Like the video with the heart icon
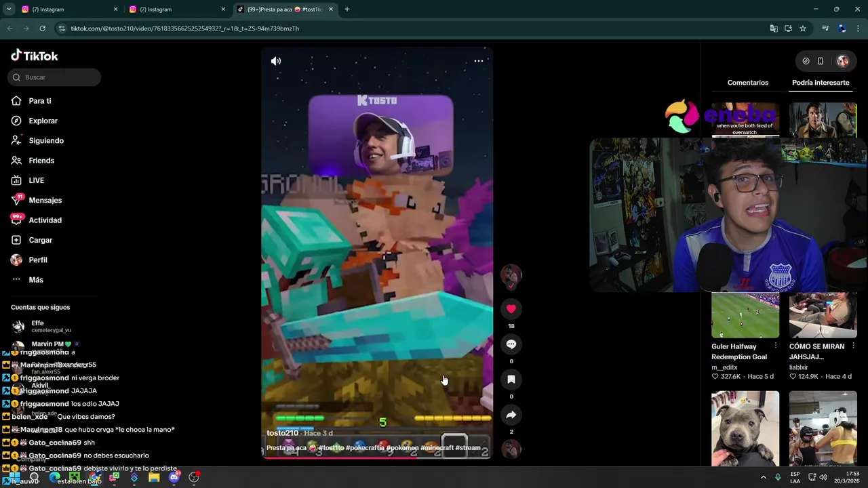Image resolution: width=868 pixels, height=488 pixels. pos(511,308)
